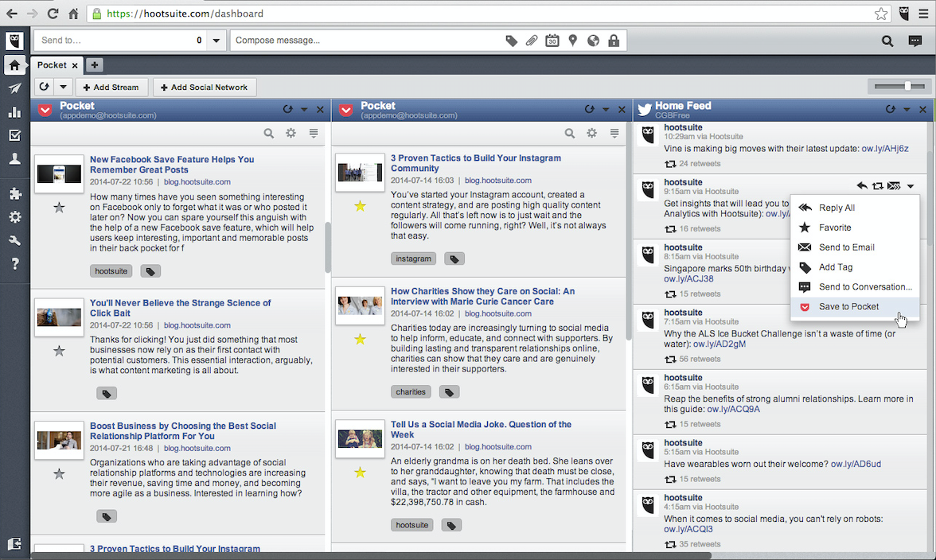Open Analytics bar chart in sidebar

tap(14, 112)
